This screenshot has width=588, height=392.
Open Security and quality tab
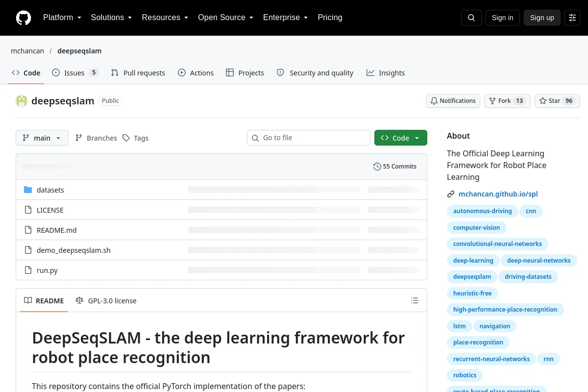click(x=315, y=73)
